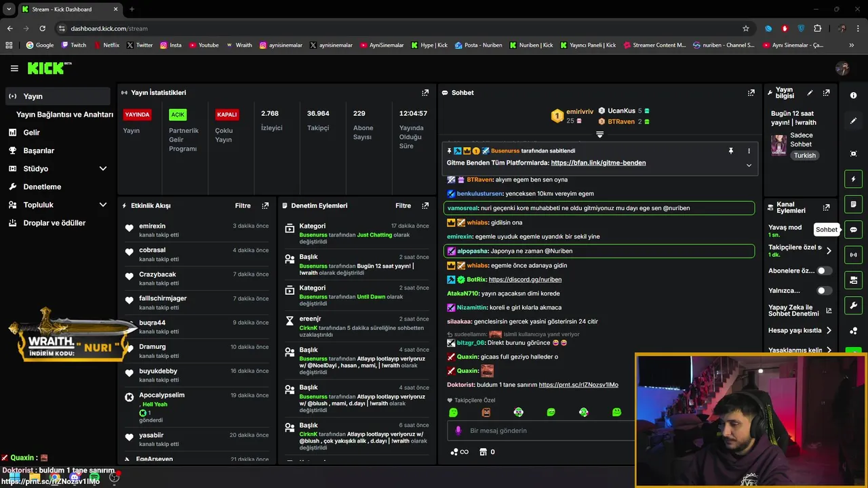Toggle the Yalnızca... switch

[x=824, y=291]
